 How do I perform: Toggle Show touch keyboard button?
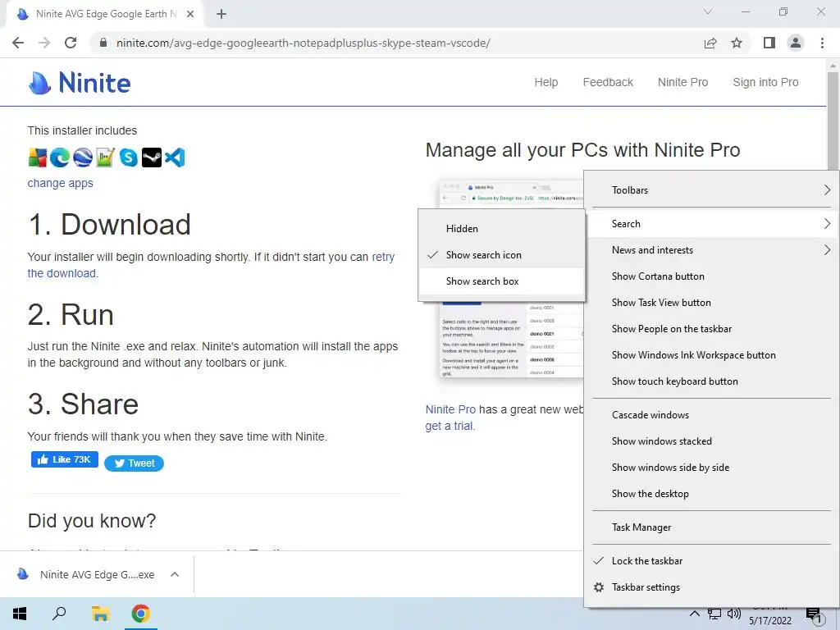pyautogui.click(x=711, y=381)
